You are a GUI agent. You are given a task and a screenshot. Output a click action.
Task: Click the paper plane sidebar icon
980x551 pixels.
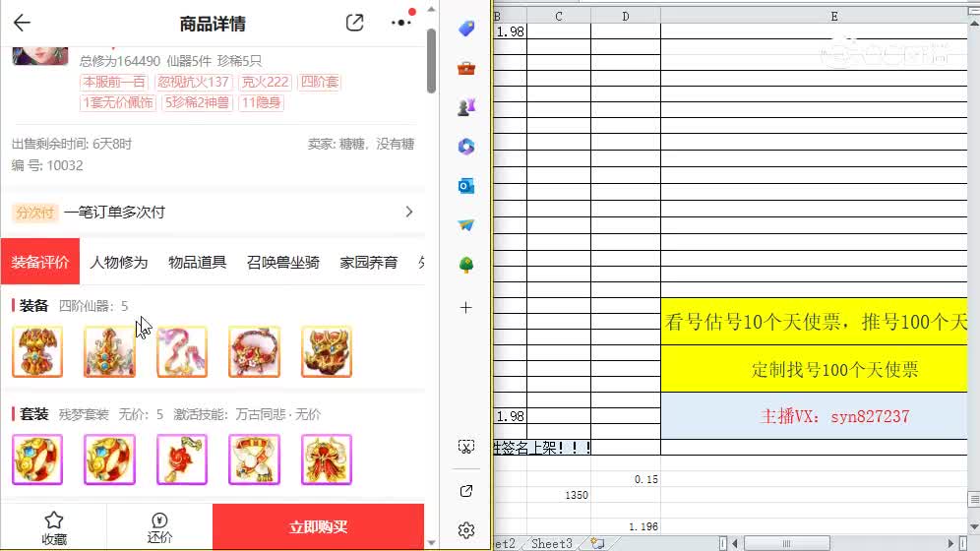[x=466, y=225]
